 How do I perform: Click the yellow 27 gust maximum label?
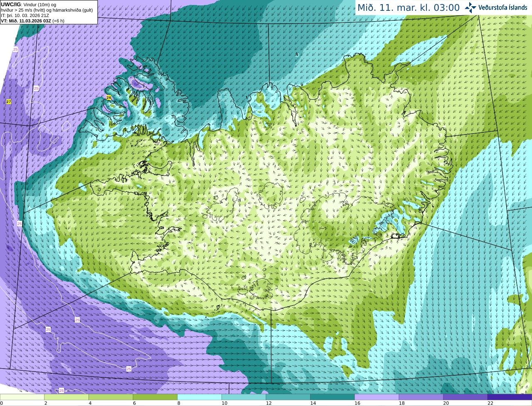[x=9, y=102]
